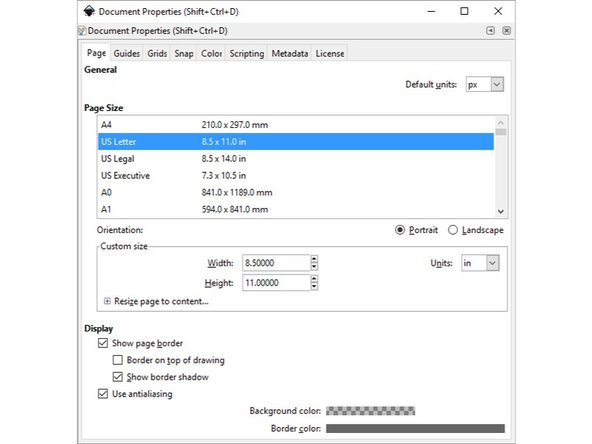
Task: Toggle Show page border checkbox
Action: coord(103,343)
